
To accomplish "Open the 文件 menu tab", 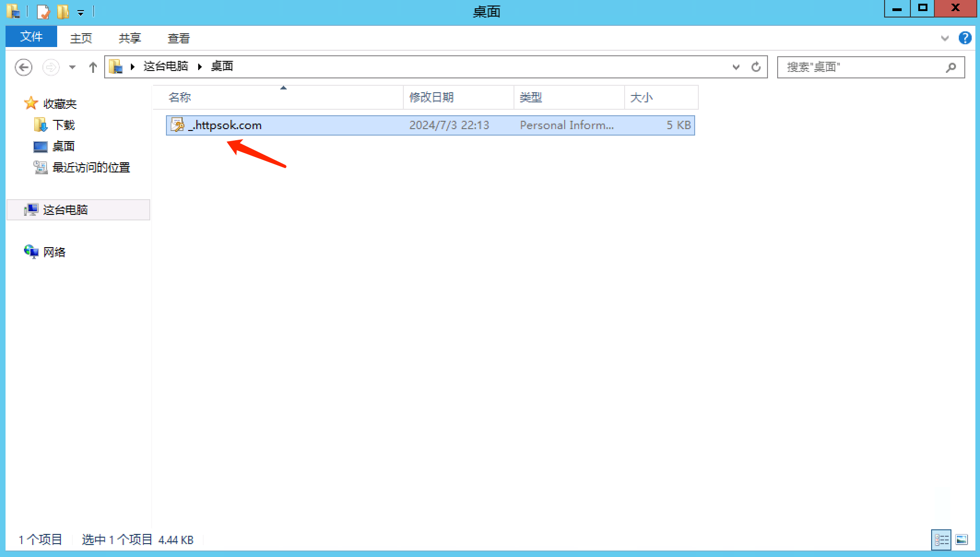I will coord(31,37).
